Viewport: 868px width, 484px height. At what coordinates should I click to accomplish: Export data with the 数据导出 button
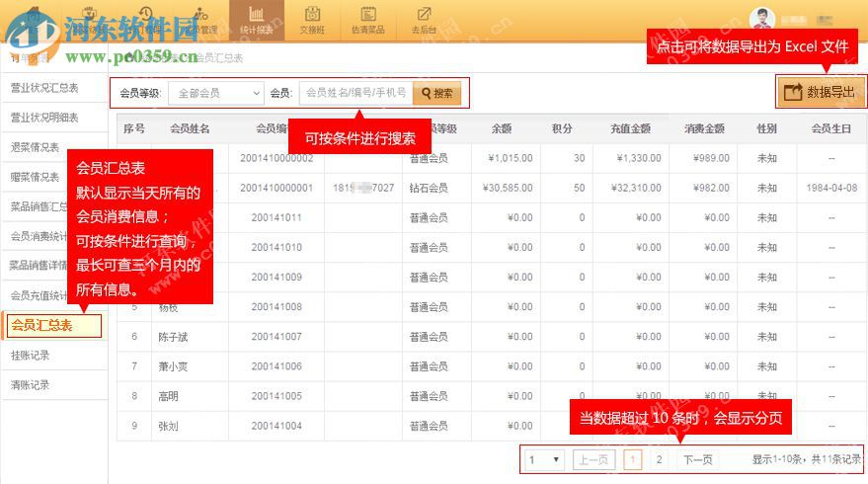coord(821,92)
